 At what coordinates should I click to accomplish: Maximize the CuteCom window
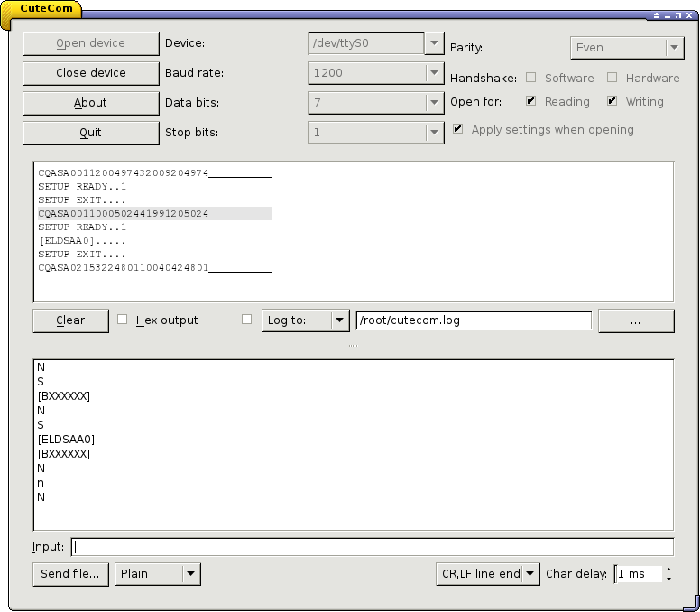tap(678, 15)
